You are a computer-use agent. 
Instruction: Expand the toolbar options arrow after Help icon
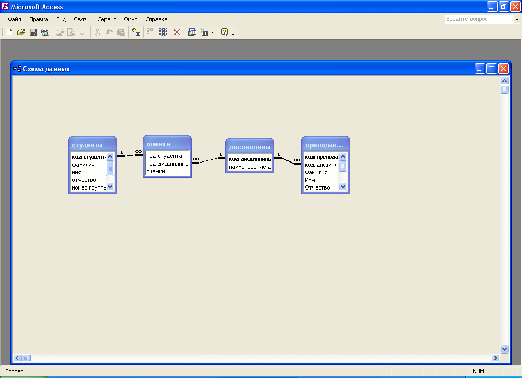[x=233, y=33]
